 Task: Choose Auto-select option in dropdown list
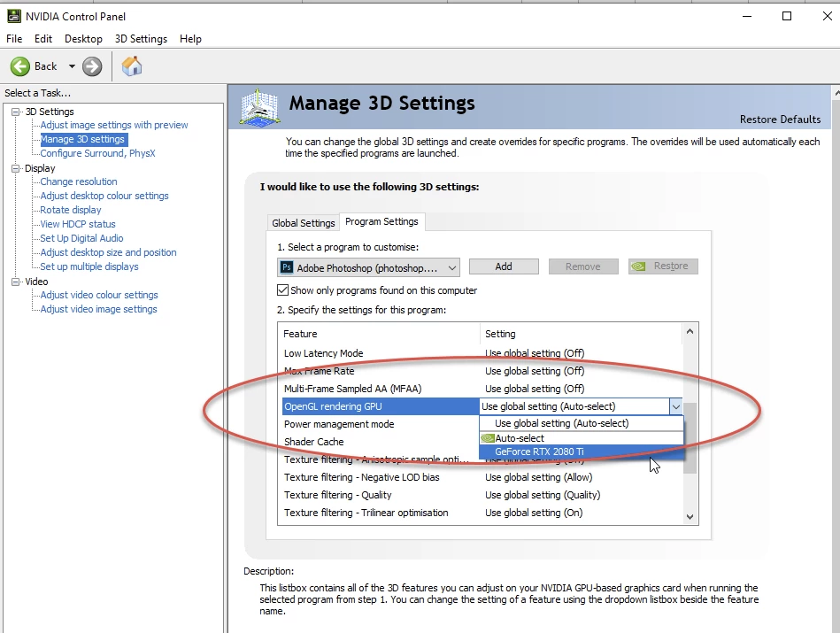click(582, 438)
